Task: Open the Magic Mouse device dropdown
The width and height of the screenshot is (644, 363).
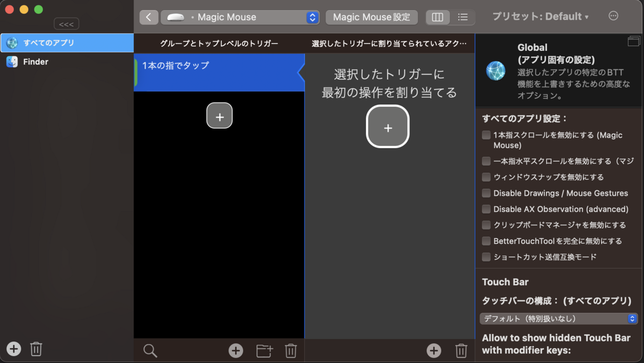Action: point(240,17)
